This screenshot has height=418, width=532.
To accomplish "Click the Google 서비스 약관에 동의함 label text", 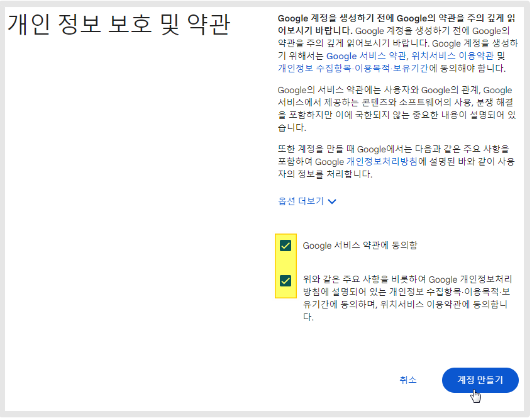I will (x=360, y=246).
